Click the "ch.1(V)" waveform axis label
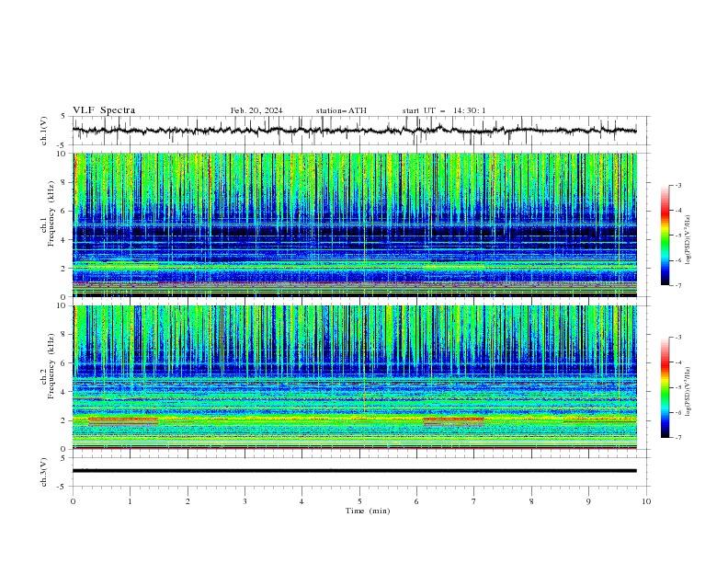The height and width of the screenshot is (563, 728). coord(44,131)
